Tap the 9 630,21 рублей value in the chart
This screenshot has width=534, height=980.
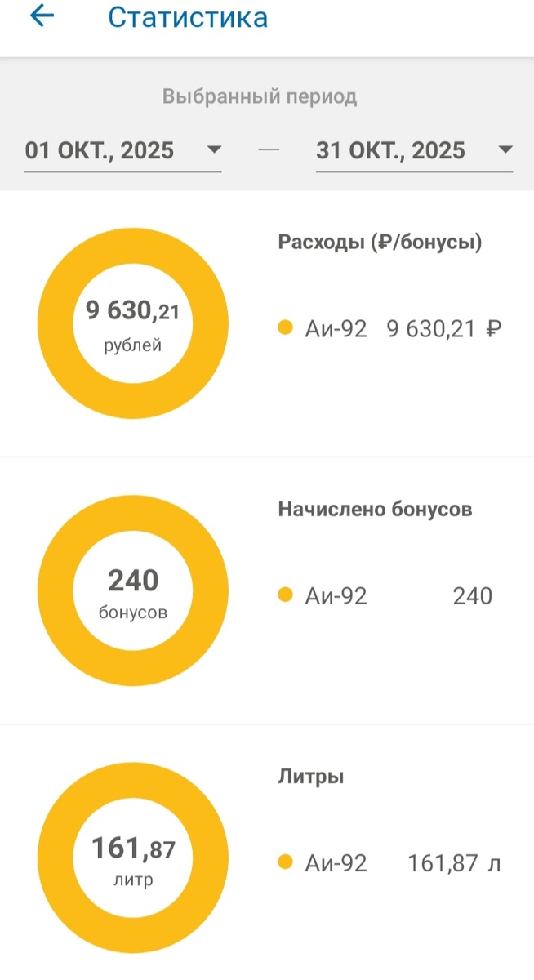coord(133,323)
